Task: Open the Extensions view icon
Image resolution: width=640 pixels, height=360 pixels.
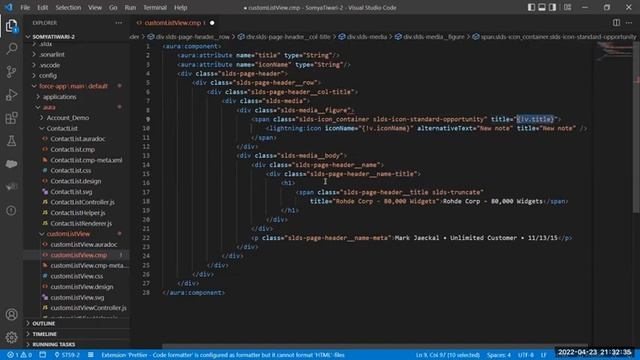Action: click(11, 118)
